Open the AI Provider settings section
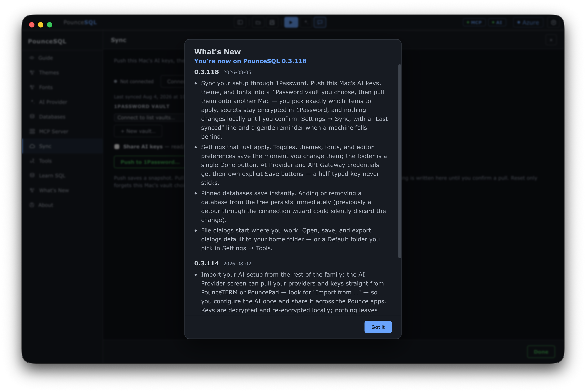 point(63,102)
